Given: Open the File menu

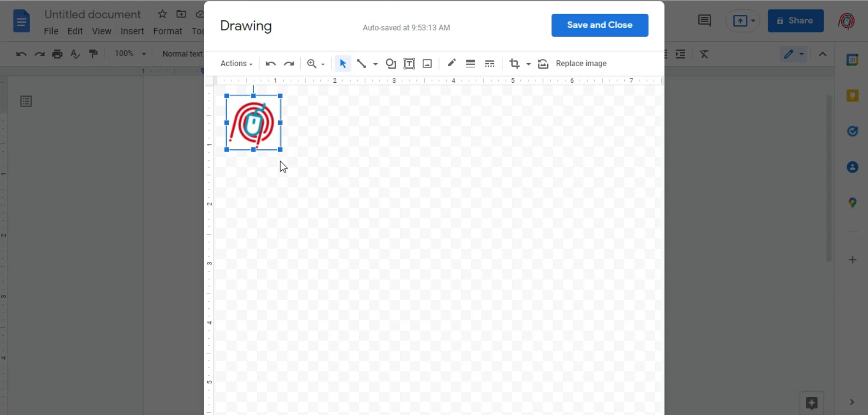Looking at the screenshot, I should [x=51, y=31].
